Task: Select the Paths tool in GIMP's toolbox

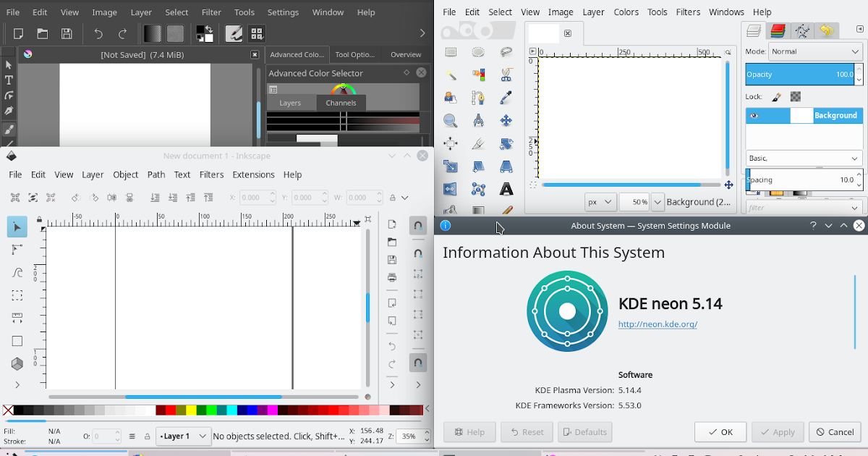Action: point(478,97)
